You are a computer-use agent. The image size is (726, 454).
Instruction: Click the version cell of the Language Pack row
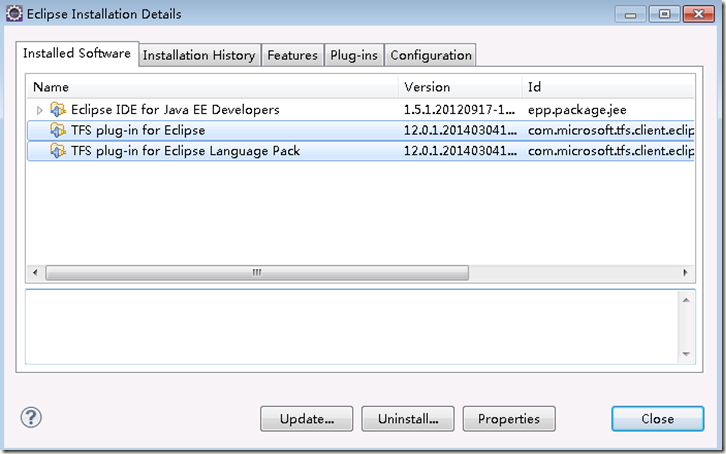460,151
